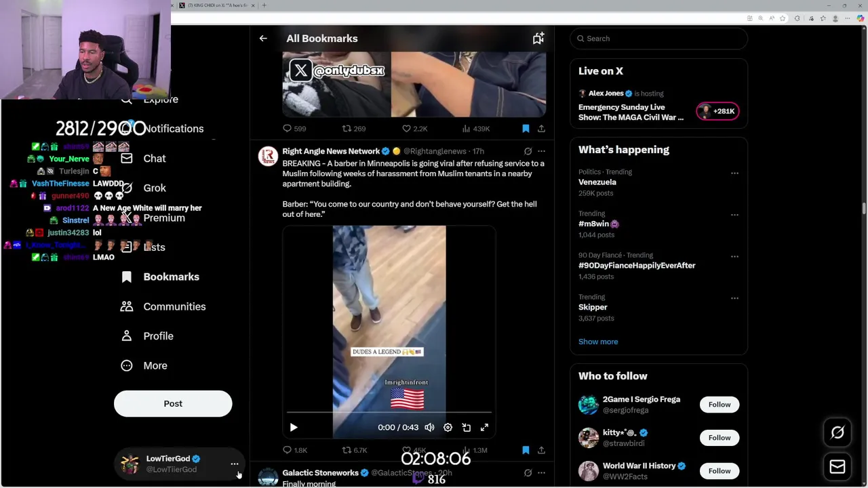Open floating Grok button
The width and height of the screenshot is (868, 488).
pyautogui.click(x=837, y=432)
